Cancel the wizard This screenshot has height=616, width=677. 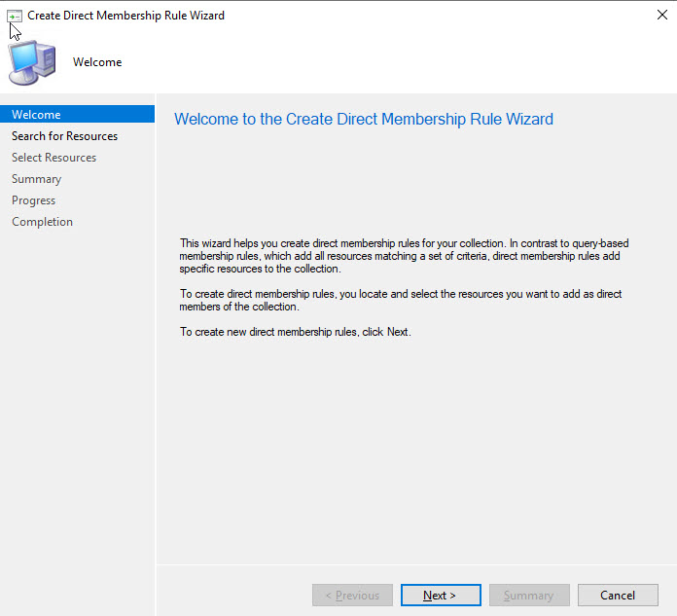[618, 596]
